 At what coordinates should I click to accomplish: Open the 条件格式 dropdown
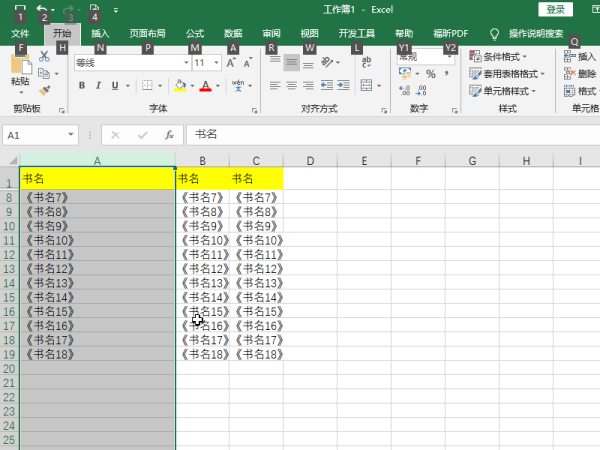508,57
